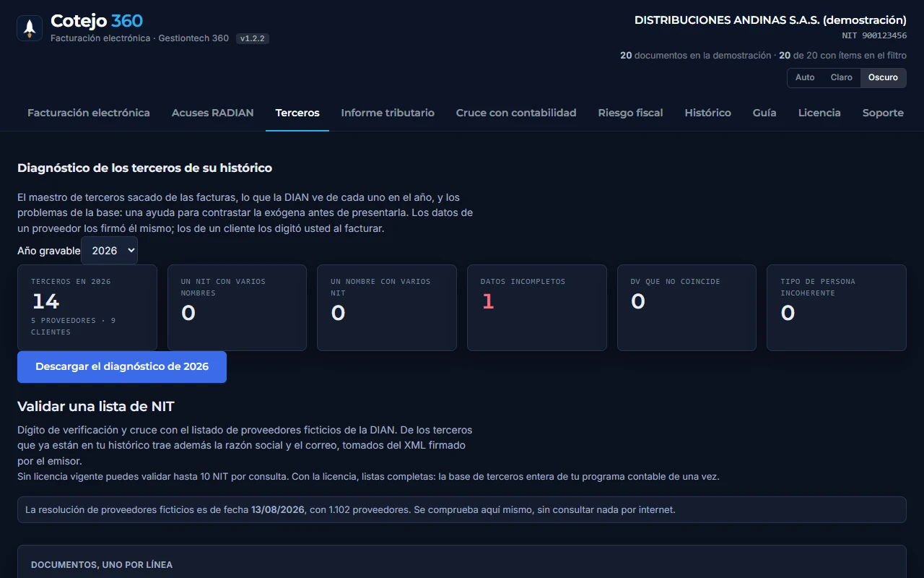This screenshot has height=578, width=924.
Task: Click the NIT 900123456 text
Action: (874, 35)
